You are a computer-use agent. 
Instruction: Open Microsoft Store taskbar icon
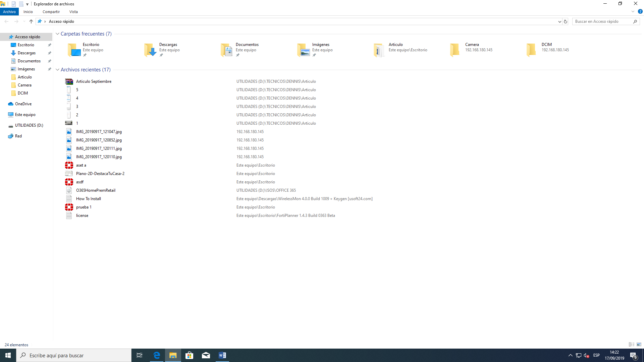coord(190,355)
